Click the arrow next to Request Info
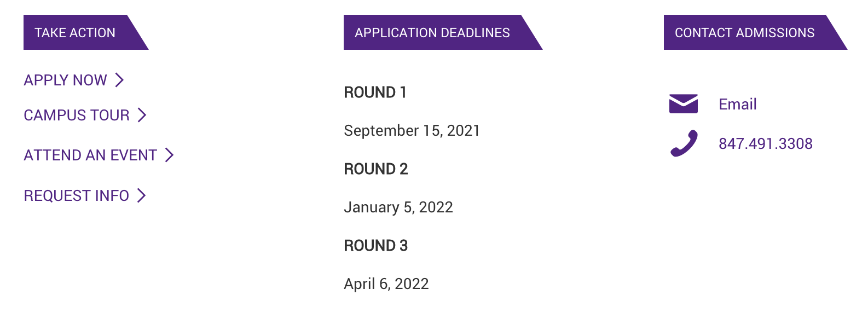Screen dimensions: 868x312 pyautogui.click(x=141, y=195)
